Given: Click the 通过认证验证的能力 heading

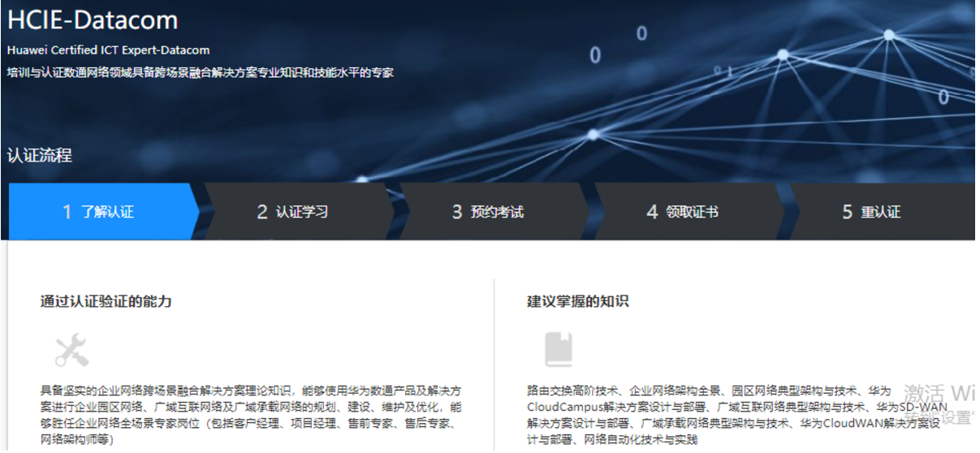Looking at the screenshot, I should click(x=106, y=301).
